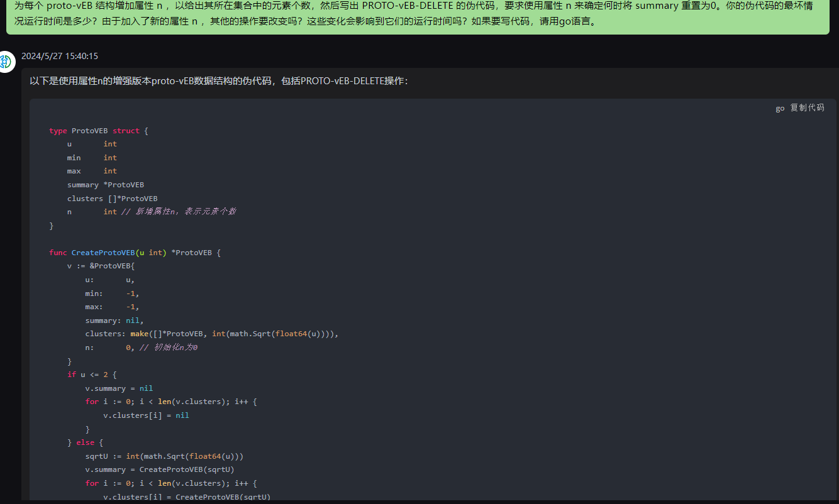Image resolution: width=839 pixels, height=504 pixels.
Task: Click the 'clusters []*ProtoVEB' field line
Action: (113, 199)
